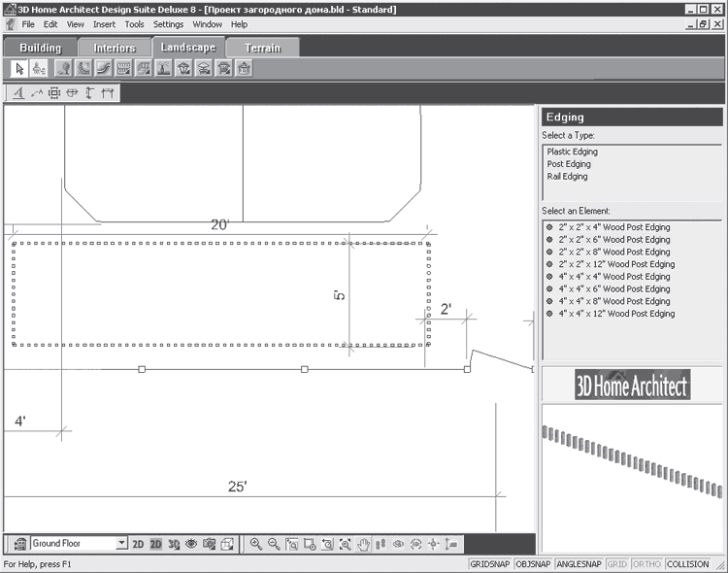Open the Insert menu
Viewport: 728px width, 573px height.
[x=104, y=23]
